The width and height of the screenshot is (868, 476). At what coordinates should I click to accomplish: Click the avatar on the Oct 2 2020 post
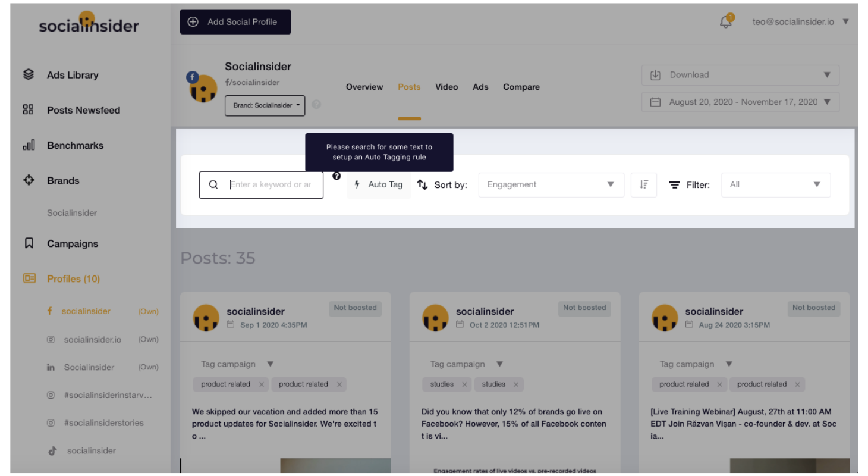[x=436, y=318]
